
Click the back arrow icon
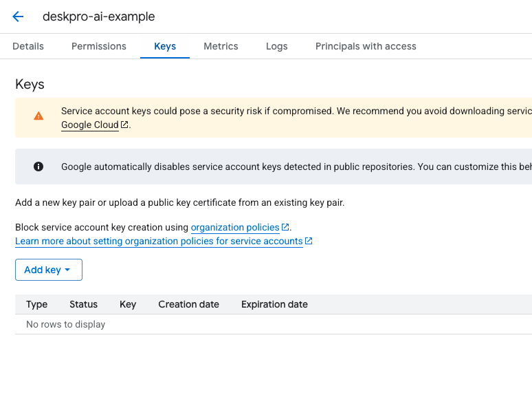[x=18, y=17]
